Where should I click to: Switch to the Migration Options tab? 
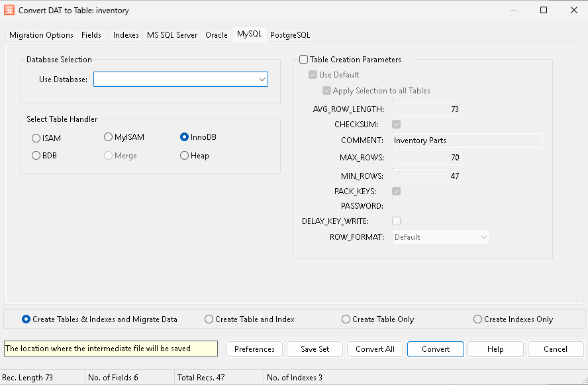click(41, 35)
